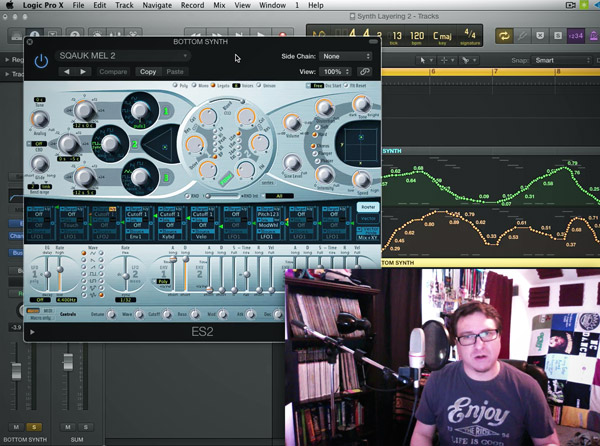Select Poly keyboard mode
The height and width of the screenshot is (446, 600).
(176, 86)
